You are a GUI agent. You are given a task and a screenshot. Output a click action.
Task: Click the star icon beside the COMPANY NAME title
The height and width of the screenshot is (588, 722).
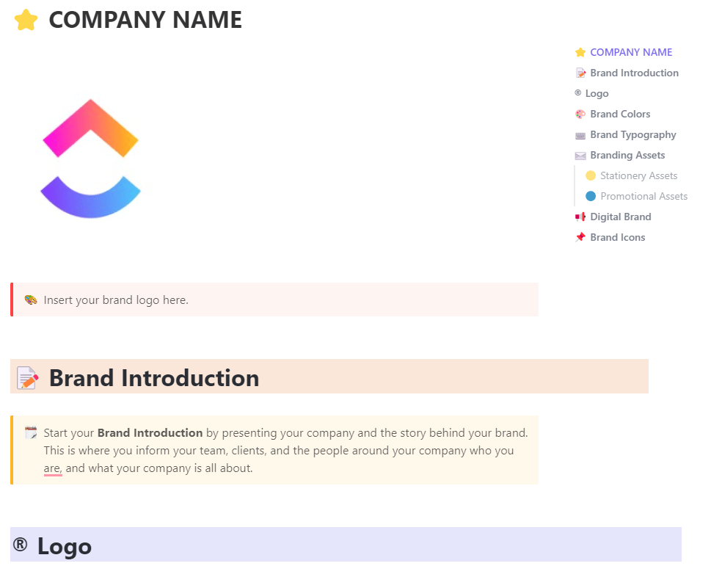click(26, 20)
